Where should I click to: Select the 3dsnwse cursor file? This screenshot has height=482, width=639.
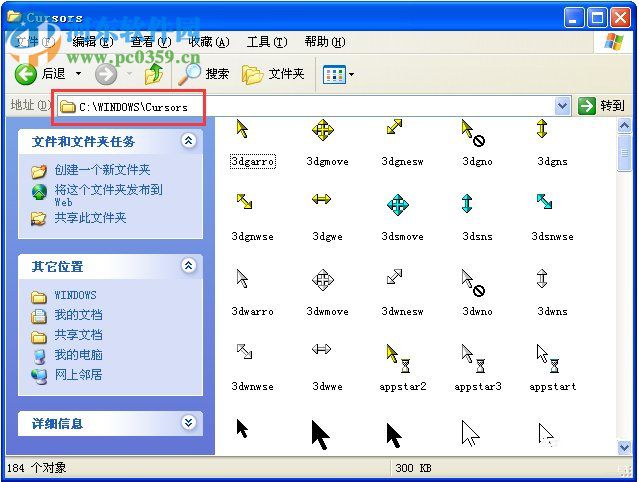(x=552, y=218)
